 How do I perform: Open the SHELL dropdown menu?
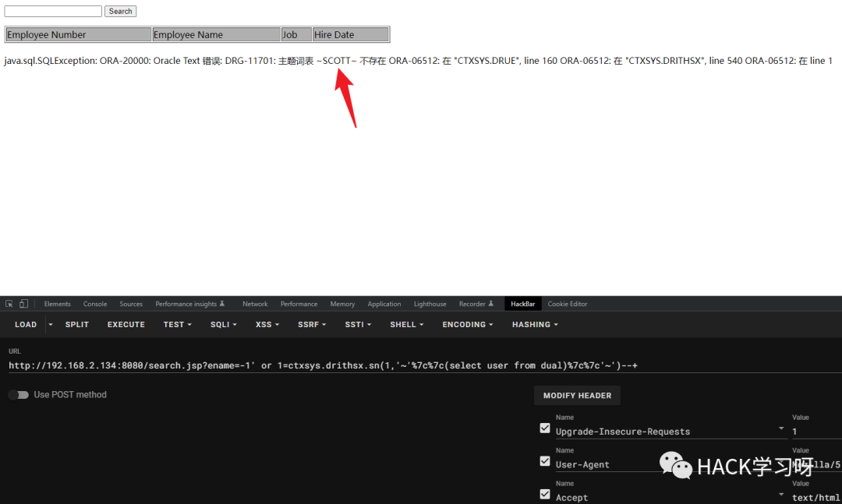point(406,325)
